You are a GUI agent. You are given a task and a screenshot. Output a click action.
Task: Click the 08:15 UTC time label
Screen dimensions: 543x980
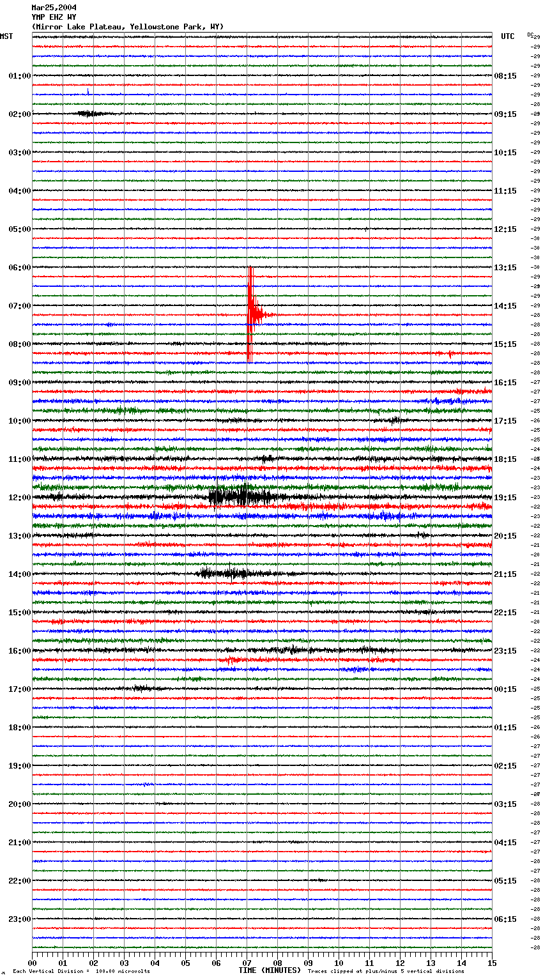point(505,76)
